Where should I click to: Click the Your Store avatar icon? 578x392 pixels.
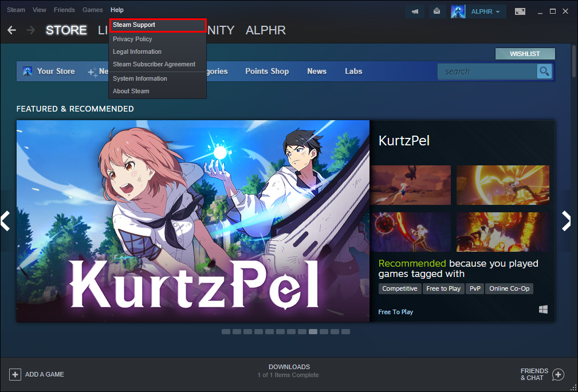click(x=27, y=71)
